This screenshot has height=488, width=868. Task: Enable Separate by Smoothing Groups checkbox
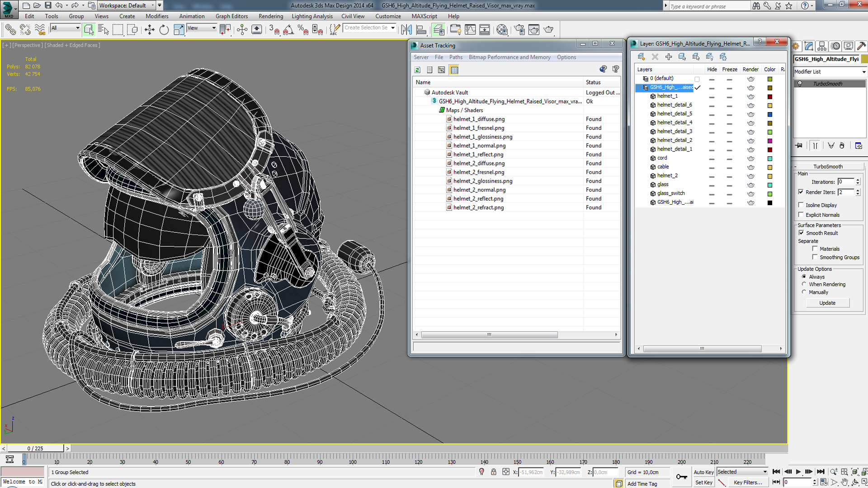click(815, 257)
